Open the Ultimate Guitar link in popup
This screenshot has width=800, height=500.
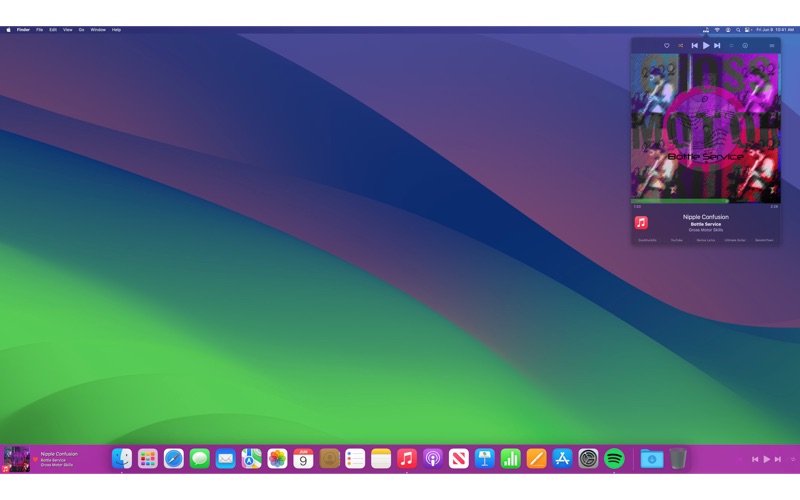tap(735, 240)
